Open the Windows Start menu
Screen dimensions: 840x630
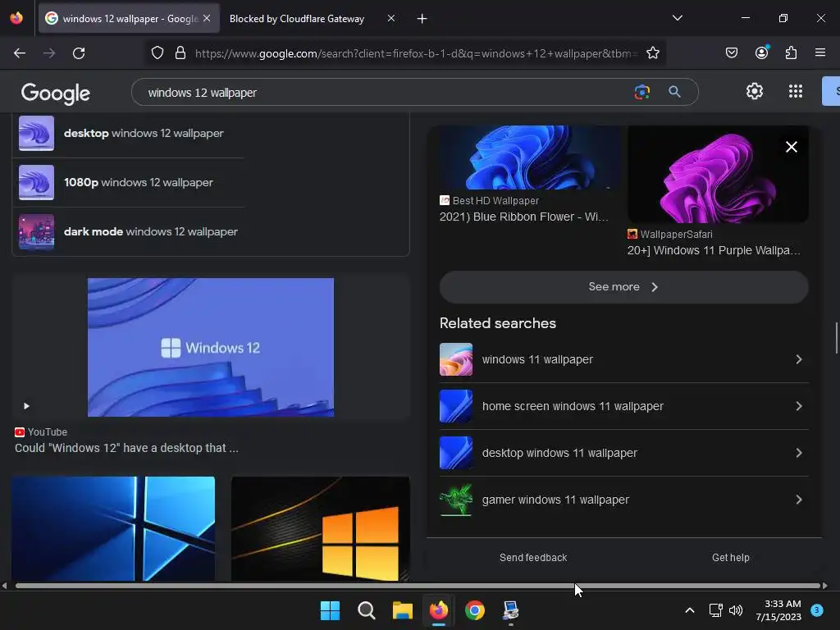330,610
